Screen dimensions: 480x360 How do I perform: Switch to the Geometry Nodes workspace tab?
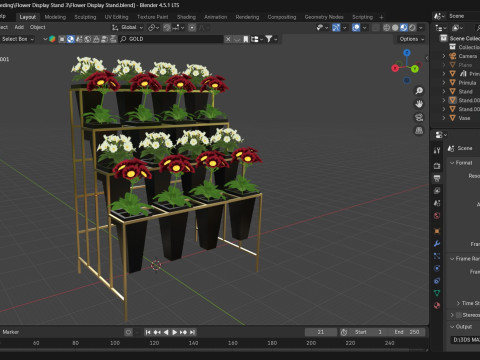(324, 17)
